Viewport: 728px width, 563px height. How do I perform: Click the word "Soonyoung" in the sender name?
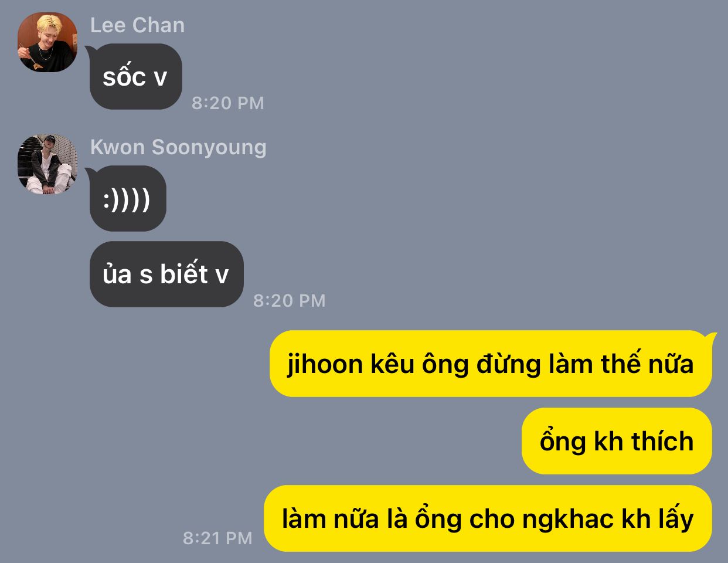pyautogui.click(x=209, y=148)
